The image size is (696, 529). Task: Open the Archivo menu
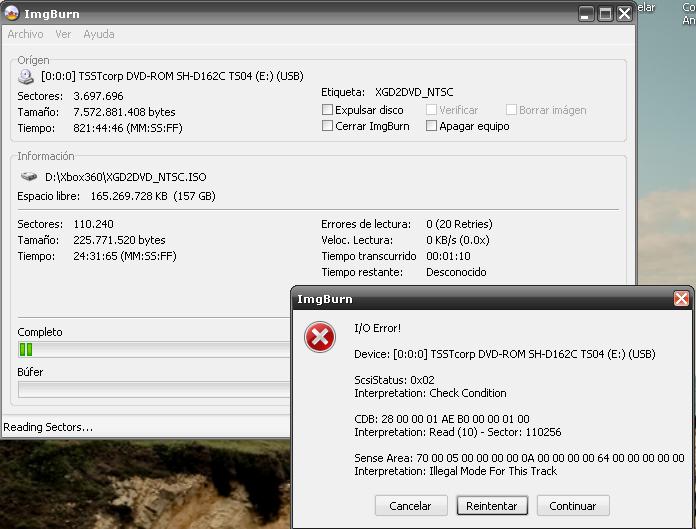[25, 34]
